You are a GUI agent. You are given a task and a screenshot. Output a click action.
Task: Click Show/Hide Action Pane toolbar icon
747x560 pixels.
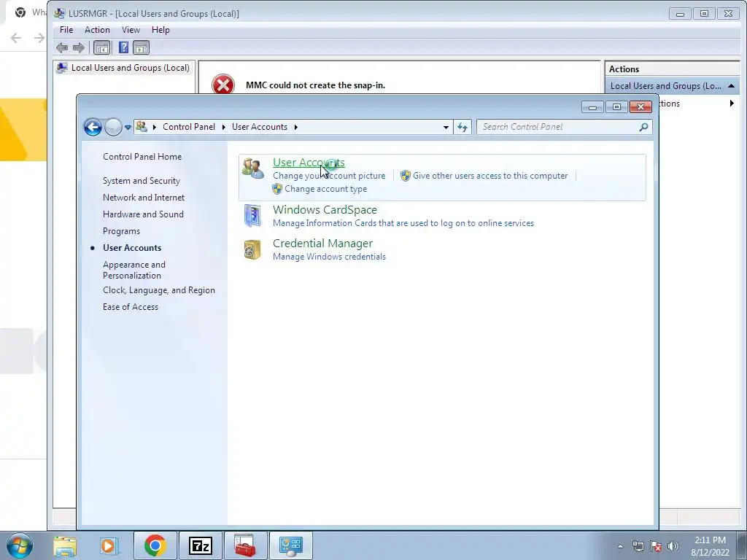(141, 47)
